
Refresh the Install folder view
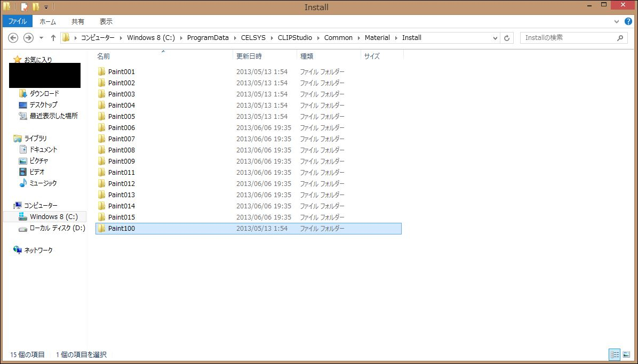click(507, 38)
